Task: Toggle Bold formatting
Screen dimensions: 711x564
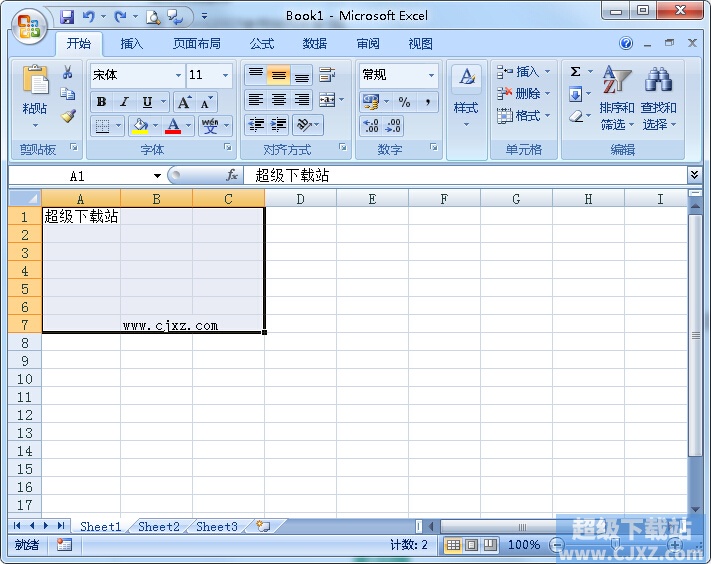Action: [x=102, y=102]
